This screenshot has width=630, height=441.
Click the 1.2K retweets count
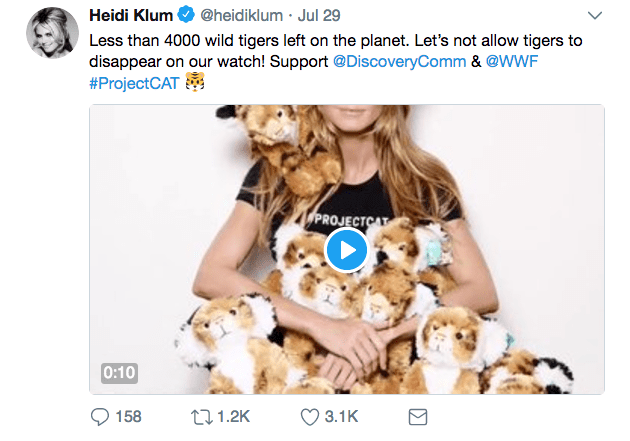click(x=234, y=417)
